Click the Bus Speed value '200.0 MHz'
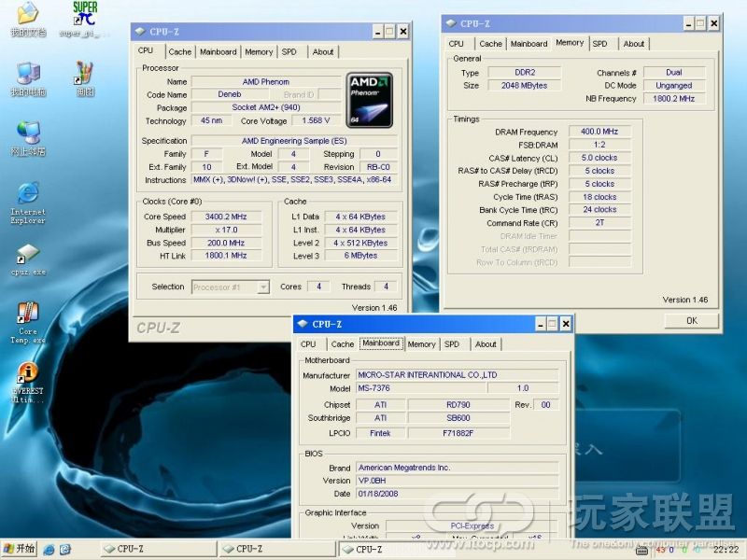The width and height of the screenshot is (747, 560). coord(226,243)
